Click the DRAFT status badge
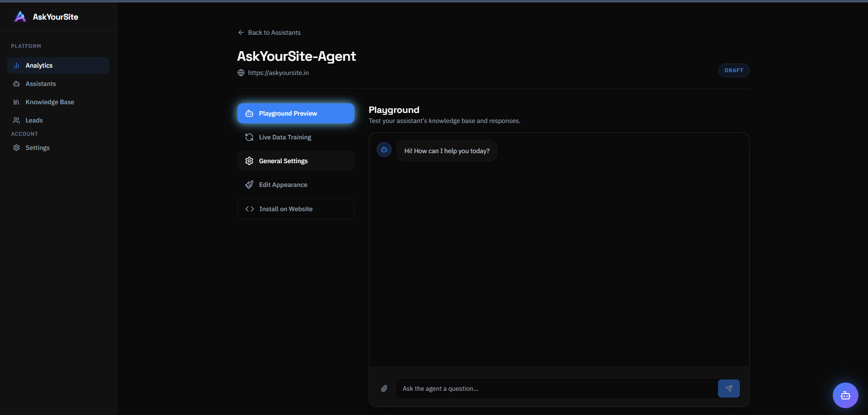The height and width of the screenshot is (415, 868). click(733, 70)
